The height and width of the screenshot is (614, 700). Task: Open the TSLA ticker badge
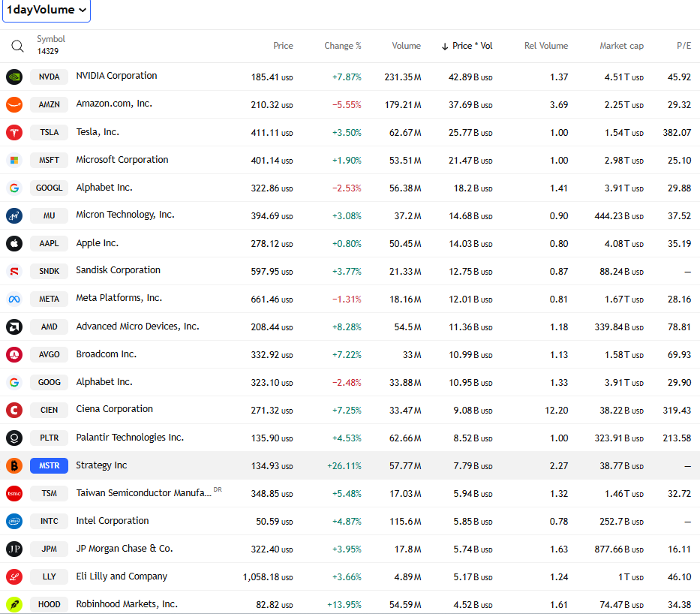click(x=49, y=132)
